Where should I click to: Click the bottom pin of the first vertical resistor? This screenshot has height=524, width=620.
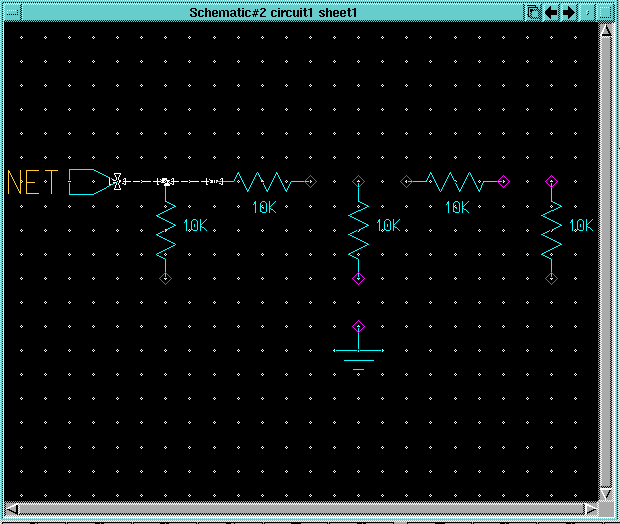(x=165, y=278)
